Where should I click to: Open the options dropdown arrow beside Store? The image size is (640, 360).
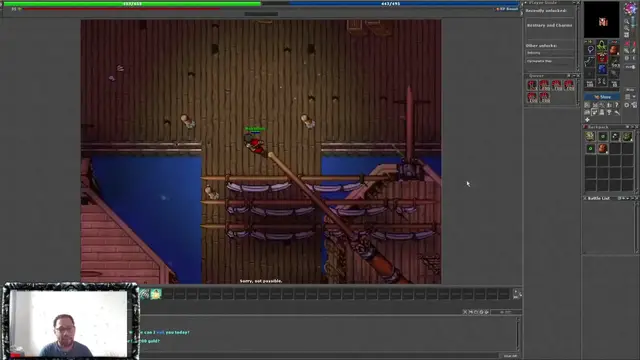coord(634,97)
